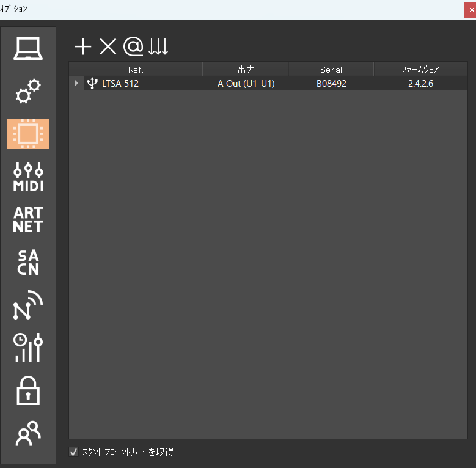Image resolution: width=476 pixels, height=468 pixels.
Task: Click the Ref. column header
Action: pyautogui.click(x=136, y=70)
